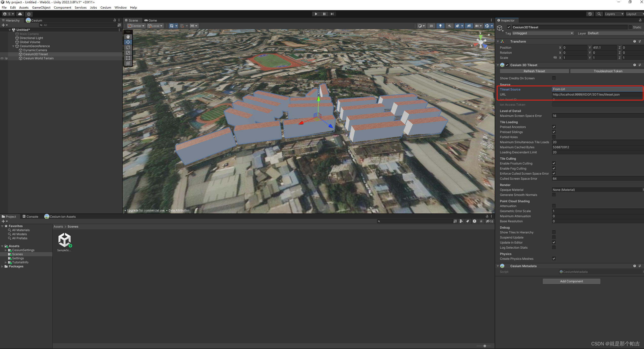Image resolution: width=644 pixels, height=349 pixels.
Task: Enable Forbid Holes checkbox
Action: coord(554,137)
